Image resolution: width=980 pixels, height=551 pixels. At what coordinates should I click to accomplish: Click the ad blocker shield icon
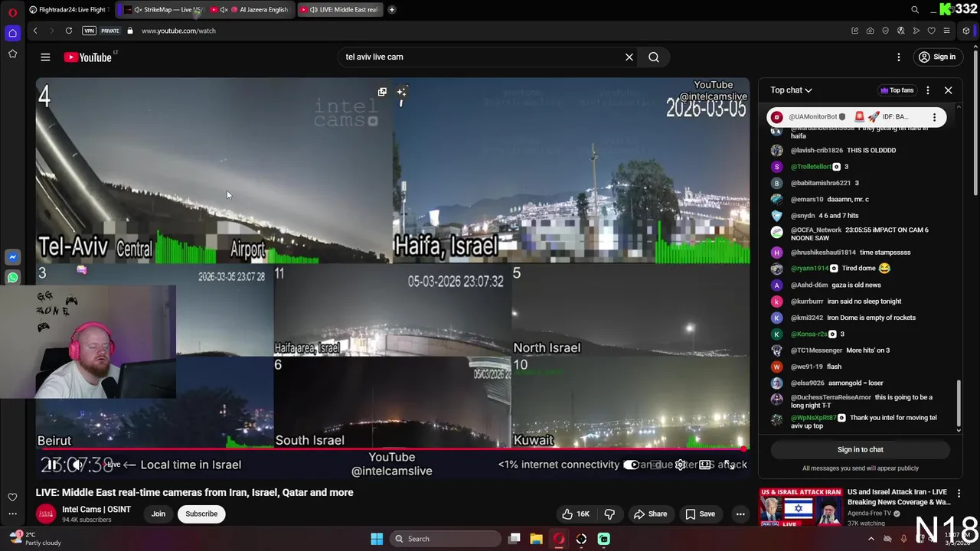point(885,31)
